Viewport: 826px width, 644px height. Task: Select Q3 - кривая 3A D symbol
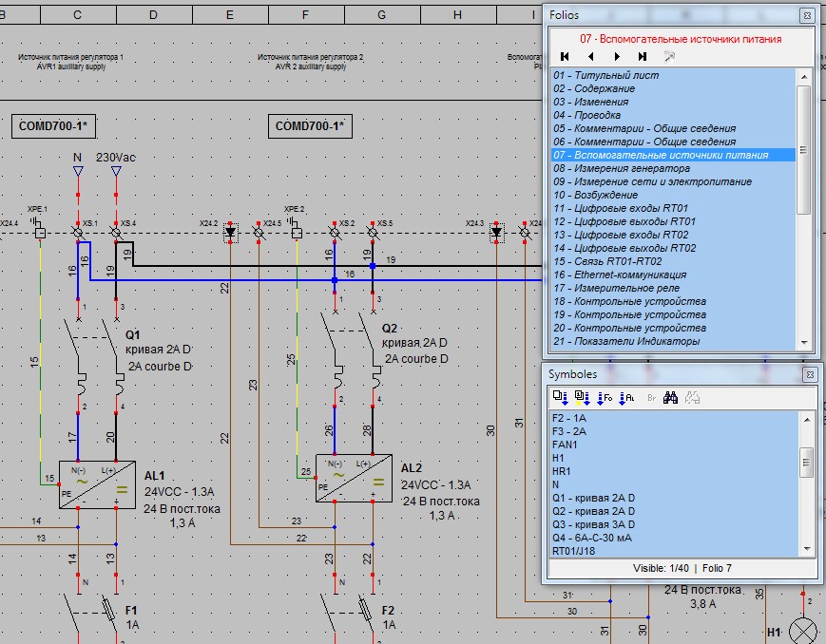[x=594, y=524]
